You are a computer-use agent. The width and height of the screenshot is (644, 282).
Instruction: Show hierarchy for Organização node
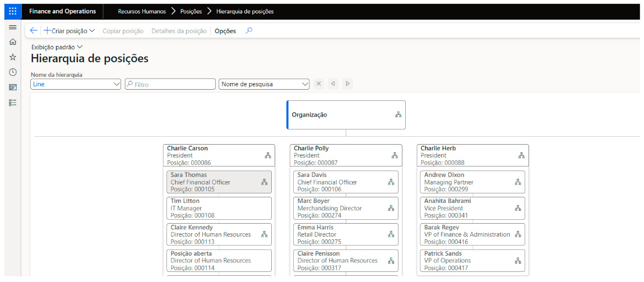[x=398, y=115]
